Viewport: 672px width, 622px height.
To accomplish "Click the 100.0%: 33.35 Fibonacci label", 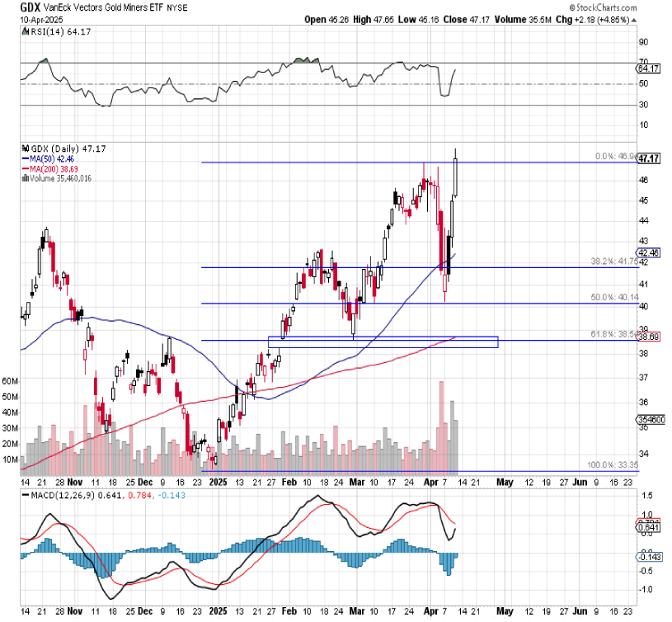I will (x=612, y=466).
